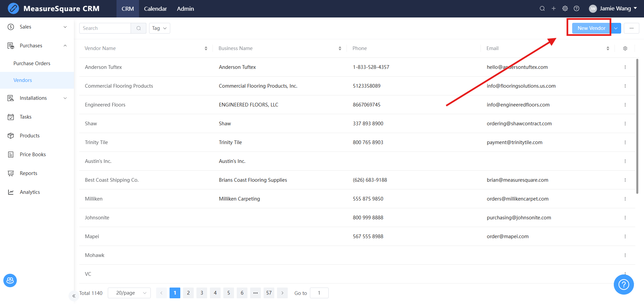
Task: Open the settings gear in top header
Action: pyautogui.click(x=565, y=8)
